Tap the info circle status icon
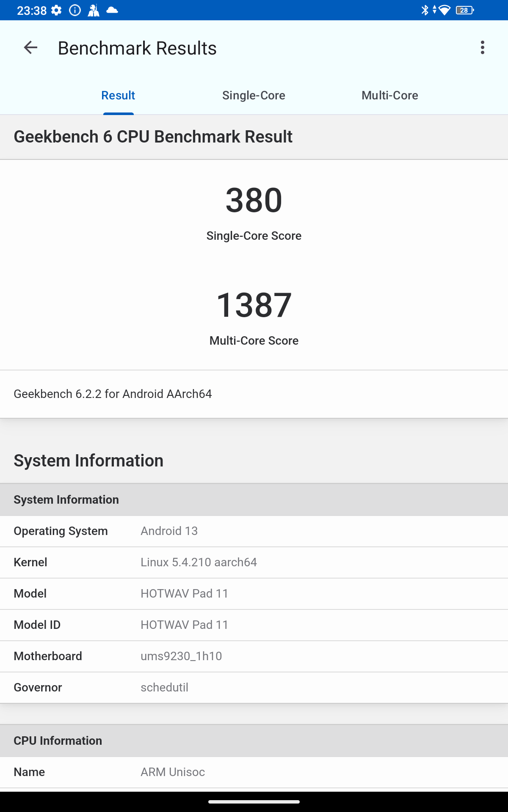Image resolution: width=508 pixels, height=812 pixels. [75, 10]
